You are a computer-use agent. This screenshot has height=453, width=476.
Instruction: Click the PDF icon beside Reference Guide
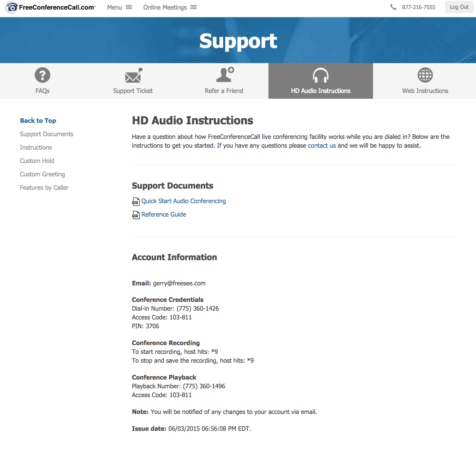coord(136,215)
